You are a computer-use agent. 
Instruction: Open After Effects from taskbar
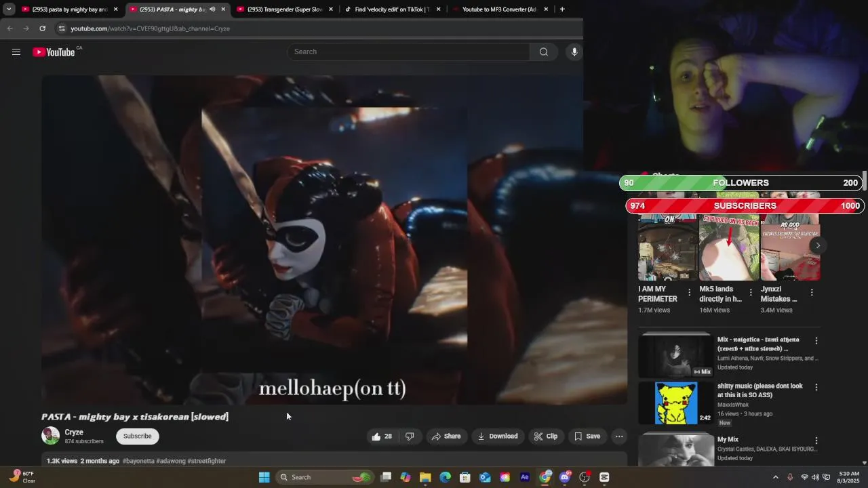click(x=525, y=477)
